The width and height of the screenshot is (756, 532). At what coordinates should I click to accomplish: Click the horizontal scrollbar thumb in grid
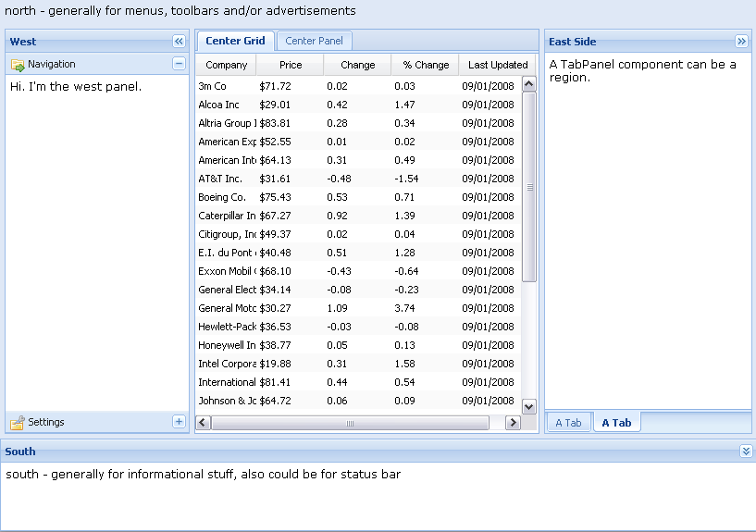point(351,423)
